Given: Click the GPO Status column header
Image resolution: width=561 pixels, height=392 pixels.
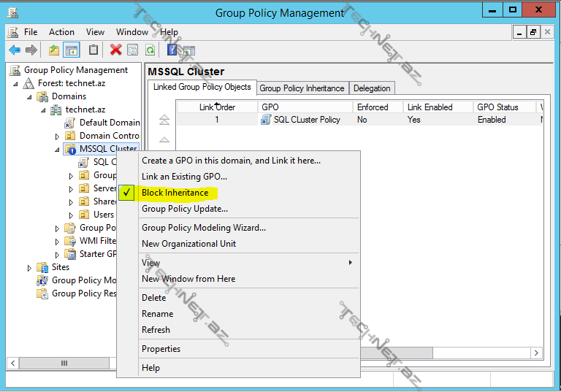Looking at the screenshot, I should click(x=497, y=107).
